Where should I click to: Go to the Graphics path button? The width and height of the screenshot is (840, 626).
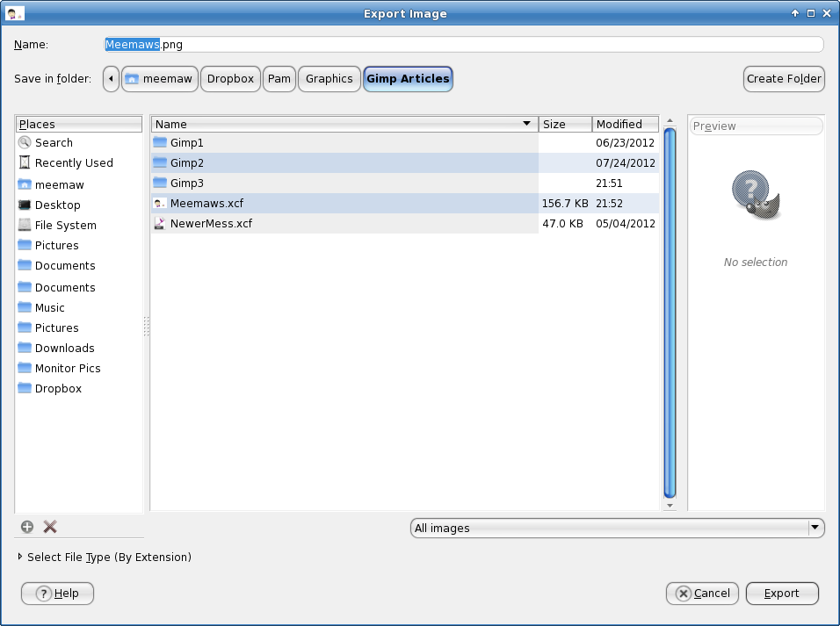click(329, 79)
